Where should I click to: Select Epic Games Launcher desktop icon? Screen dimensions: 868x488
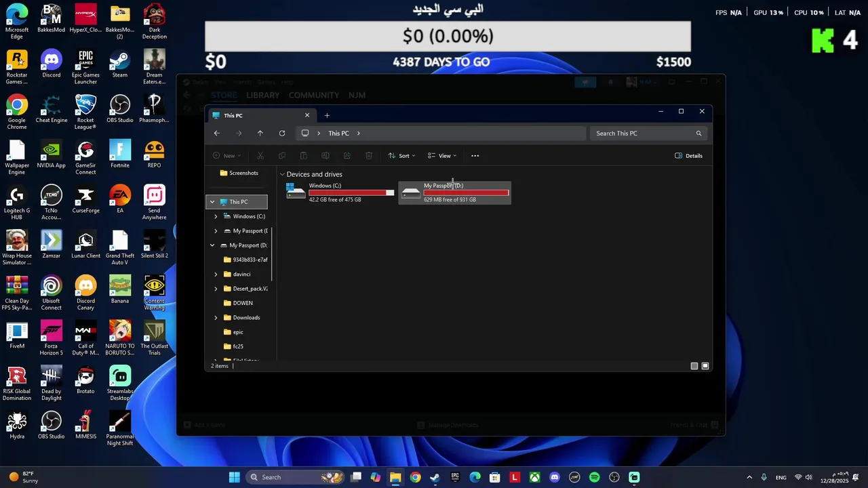85,66
